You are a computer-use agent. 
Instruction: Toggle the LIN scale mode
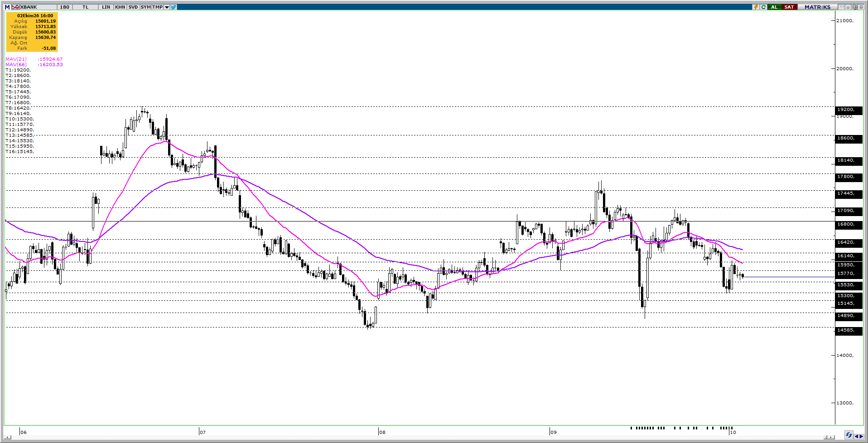106,7
